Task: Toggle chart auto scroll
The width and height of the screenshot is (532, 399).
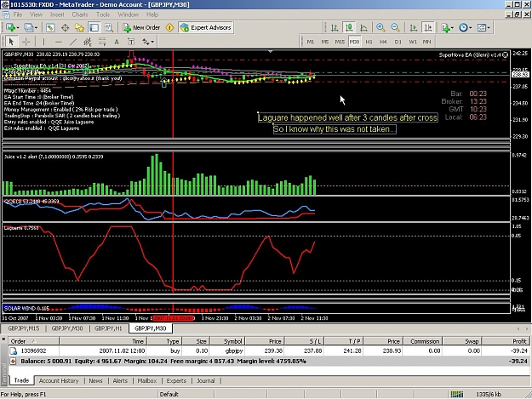Action: (413, 28)
